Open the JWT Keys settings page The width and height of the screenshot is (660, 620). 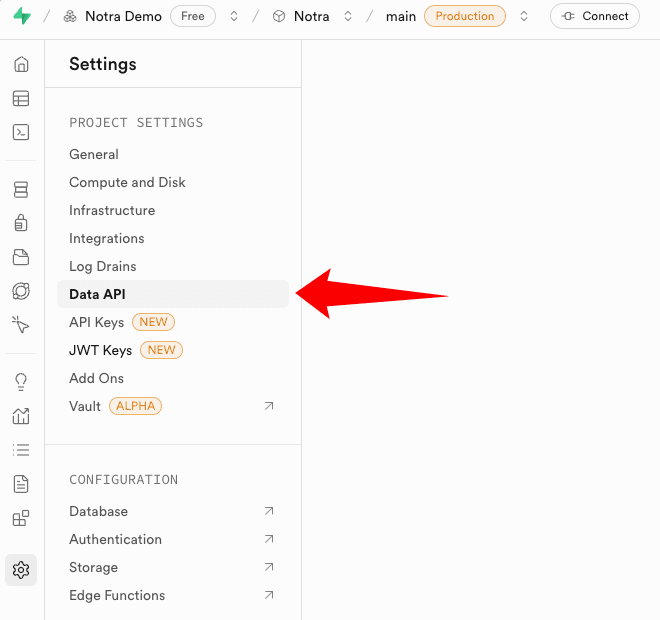coord(100,350)
